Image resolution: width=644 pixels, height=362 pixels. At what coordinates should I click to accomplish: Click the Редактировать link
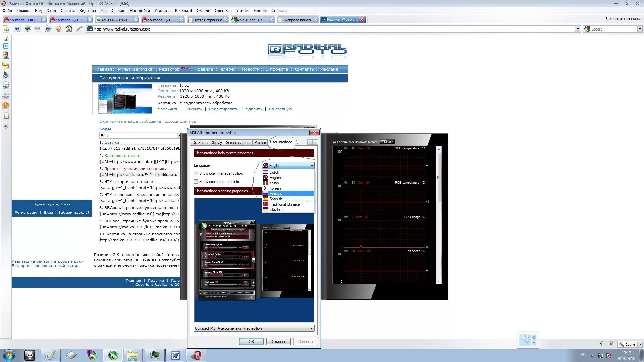click(223, 109)
